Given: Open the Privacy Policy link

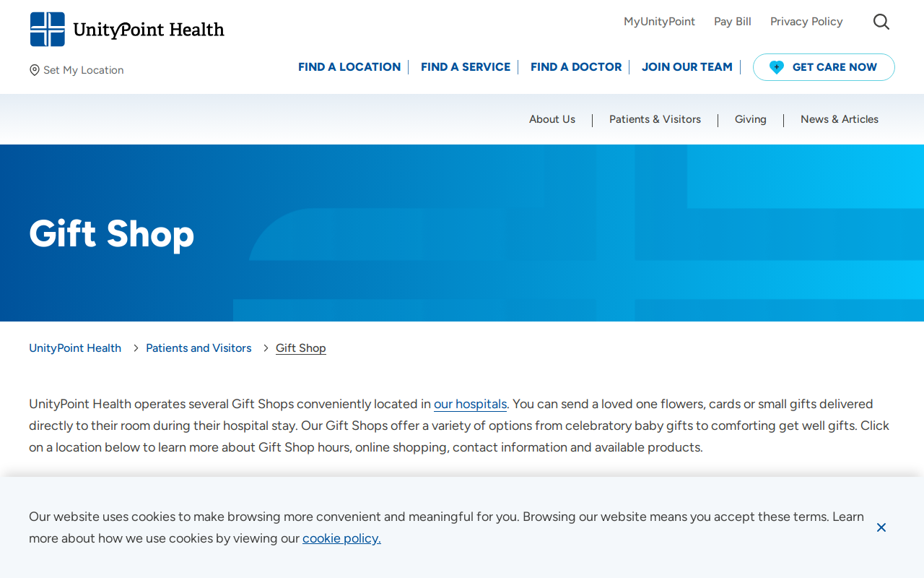Looking at the screenshot, I should [x=806, y=22].
